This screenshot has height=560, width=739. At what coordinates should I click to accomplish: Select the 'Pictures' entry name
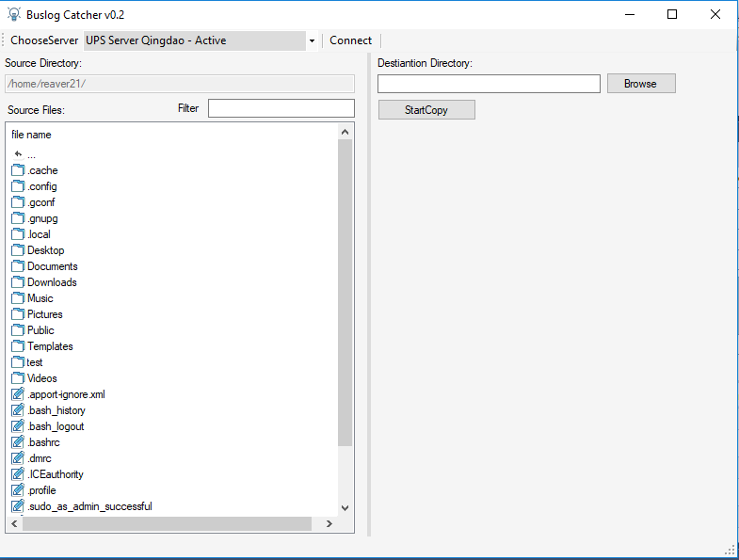pyautogui.click(x=45, y=314)
